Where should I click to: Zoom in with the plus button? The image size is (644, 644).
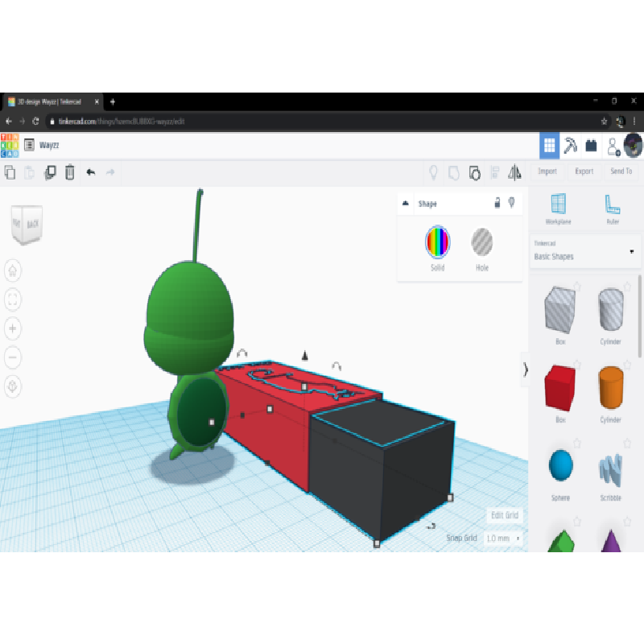[14, 328]
